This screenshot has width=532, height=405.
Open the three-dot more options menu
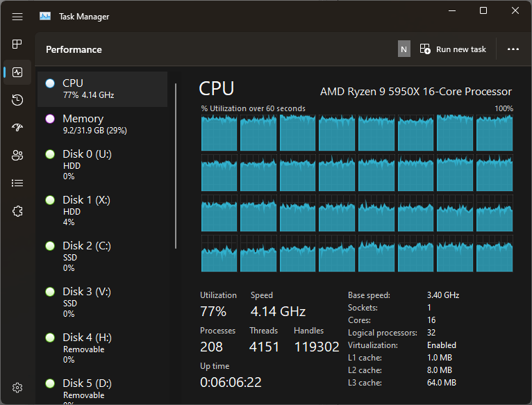pyautogui.click(x=513, y=49)
